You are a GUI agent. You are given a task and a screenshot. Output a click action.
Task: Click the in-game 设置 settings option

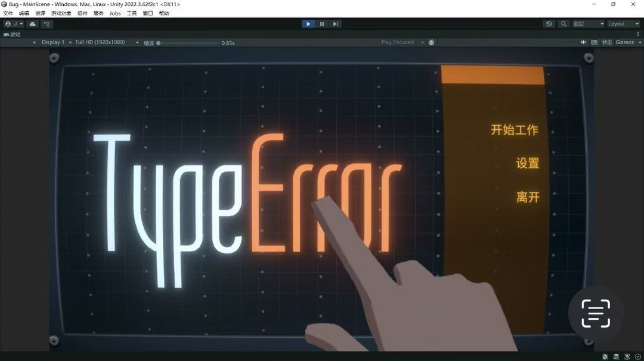point(527,164)
